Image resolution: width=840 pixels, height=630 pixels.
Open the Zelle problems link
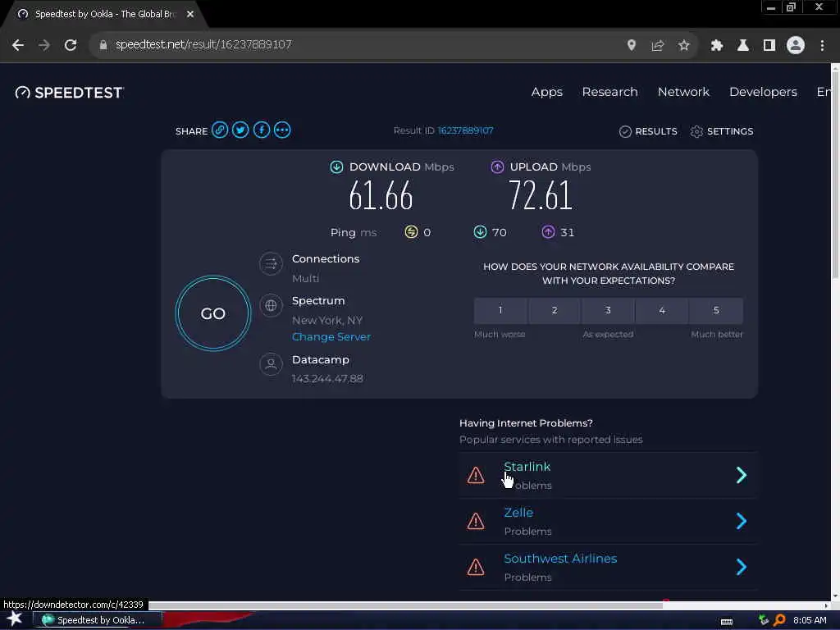point(518,513)
